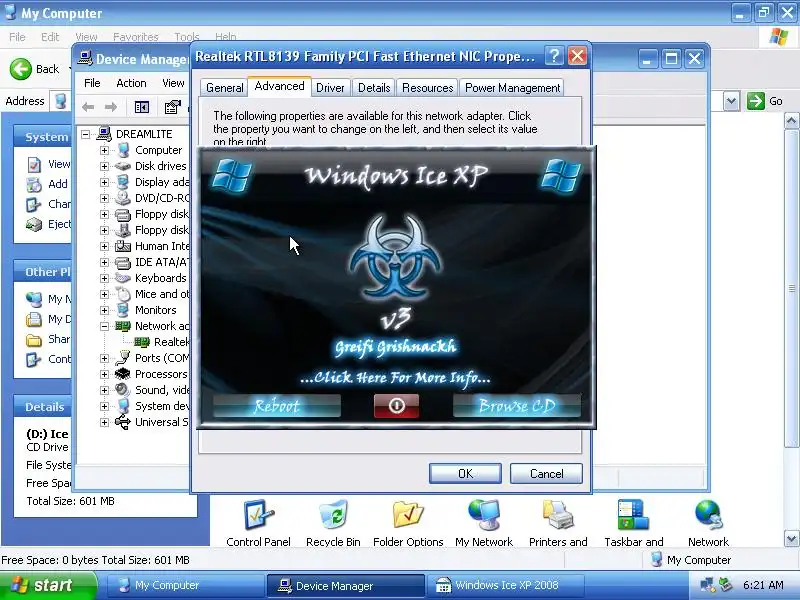Expand the Computer device node
This screenshot has height=600, width=800.
point(104,151)
